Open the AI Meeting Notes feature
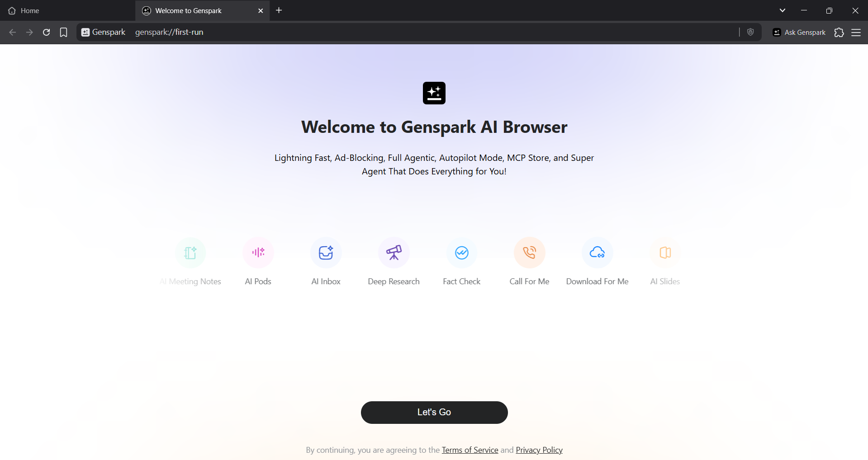The image size is (868, 460). pos(190,253)
